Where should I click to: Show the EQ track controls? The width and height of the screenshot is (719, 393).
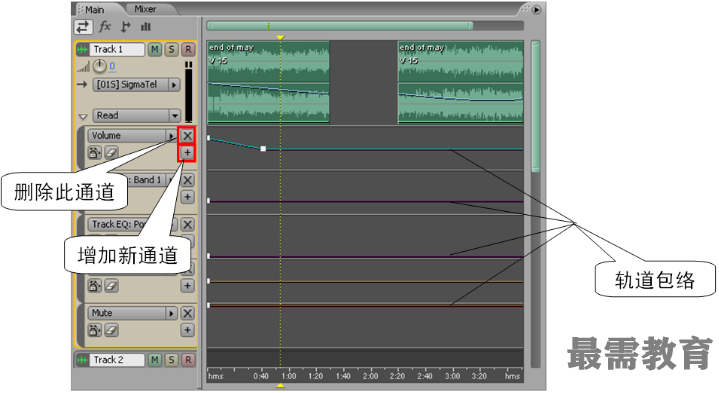coord(146,27)
